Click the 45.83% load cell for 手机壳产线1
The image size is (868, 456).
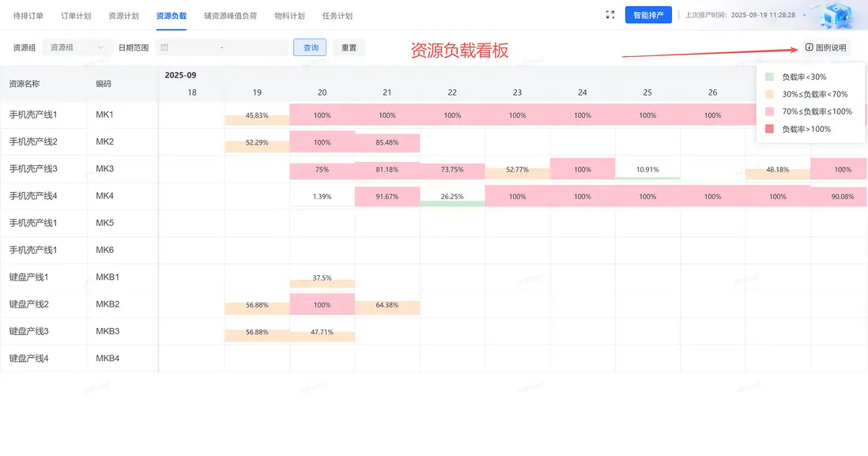pyautogui.click(x=257, y=115)
